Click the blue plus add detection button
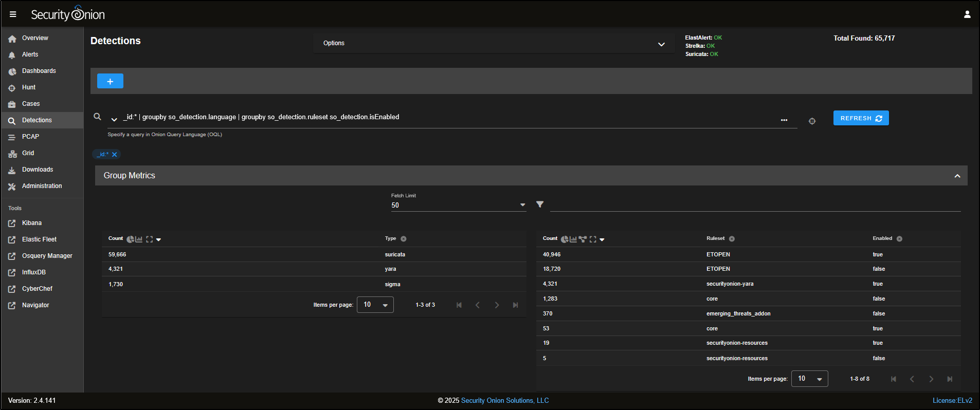Image resolution: width=980 pixels, height=410 pixels. click(x=110, y=81)
